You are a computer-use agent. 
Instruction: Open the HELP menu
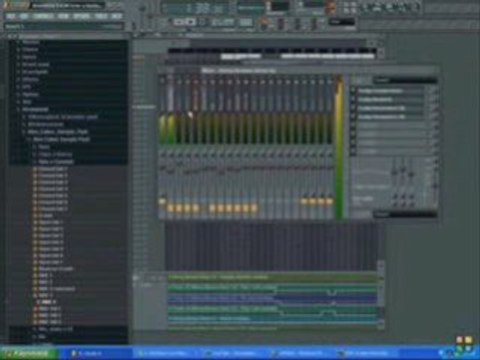pos(117,16)
